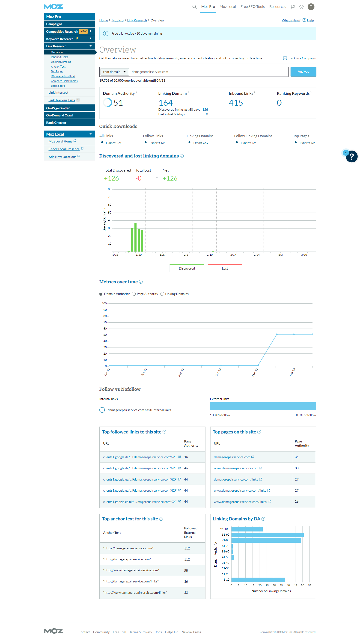This screenshot has width=360, height=644.
Task: Open Link Intersect link
Action: 58,92
